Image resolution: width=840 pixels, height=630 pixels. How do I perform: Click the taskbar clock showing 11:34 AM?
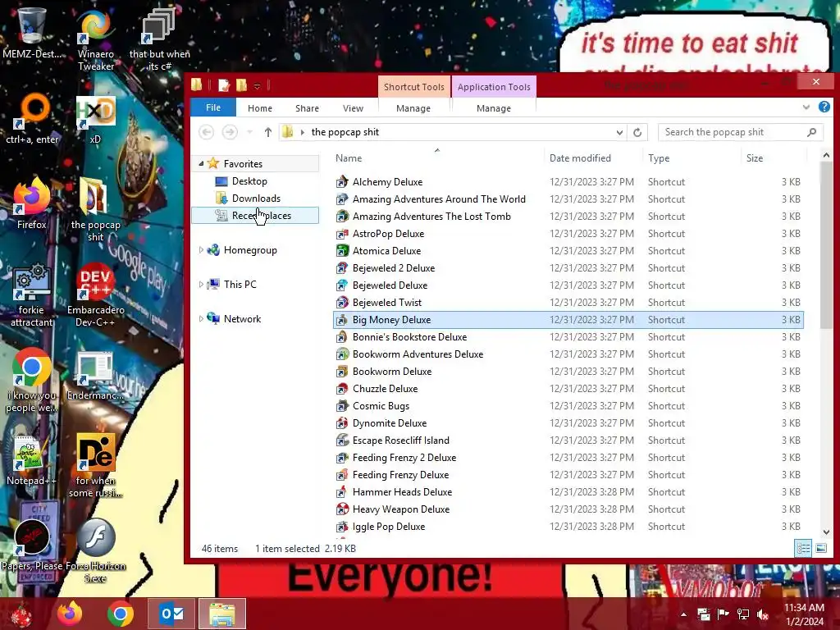click(x=804, y=614)
